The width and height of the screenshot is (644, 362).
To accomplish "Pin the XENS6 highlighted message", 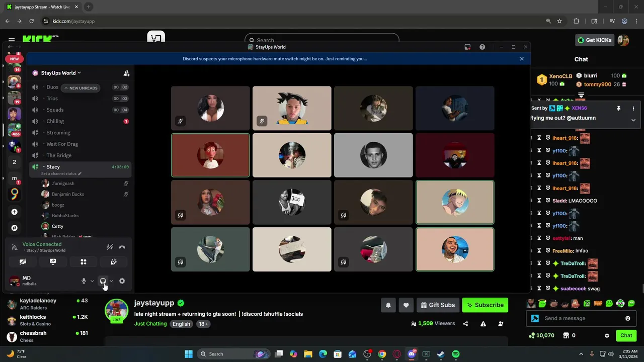I will pyautogui.click(x=618, y=108).
